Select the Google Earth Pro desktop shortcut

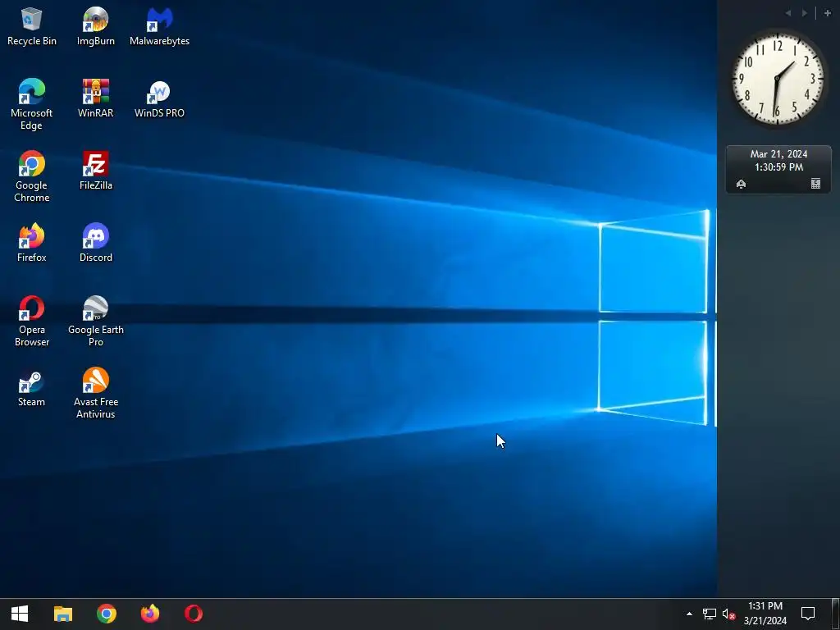95,322
